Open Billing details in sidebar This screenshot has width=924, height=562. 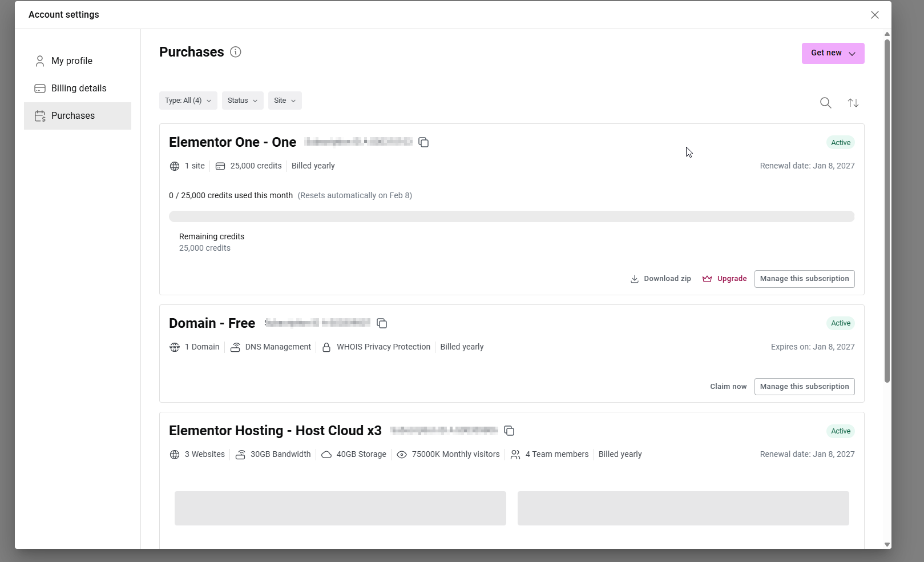tap(79, 89)
